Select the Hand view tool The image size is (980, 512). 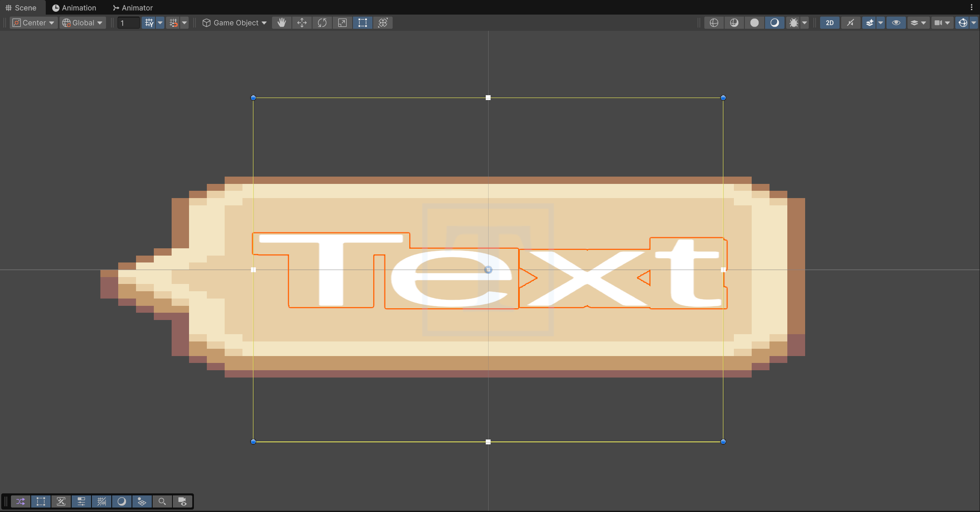(x=282, y=23)
